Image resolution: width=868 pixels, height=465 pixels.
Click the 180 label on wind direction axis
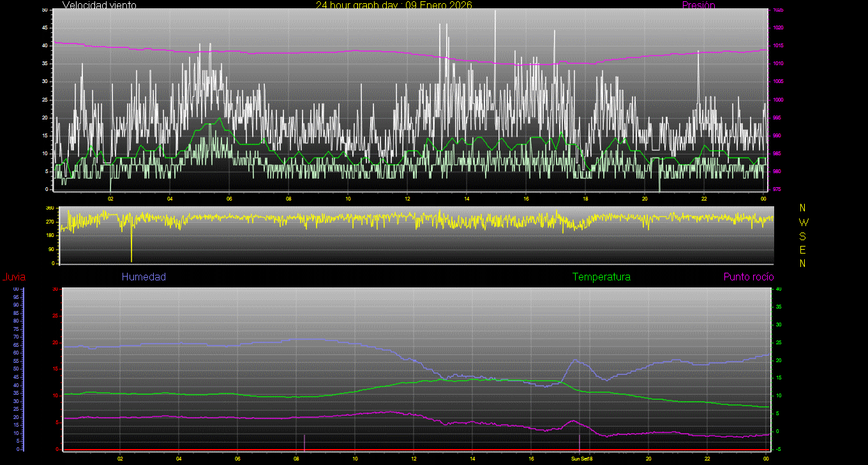[50, 236]
